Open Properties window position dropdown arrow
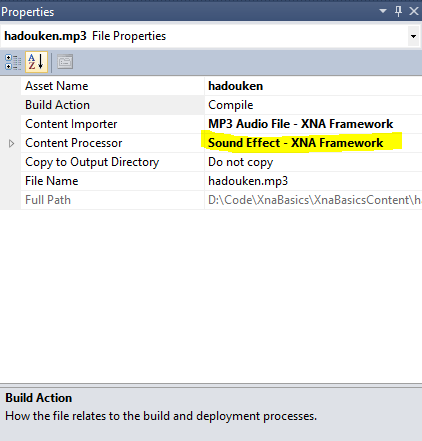Image resolution: width=422 pixels, height=441 pixels. [x=383, y=11]
